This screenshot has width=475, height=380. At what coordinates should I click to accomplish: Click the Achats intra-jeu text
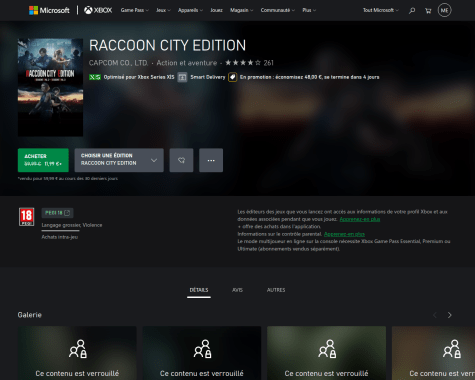click(60, 237)
